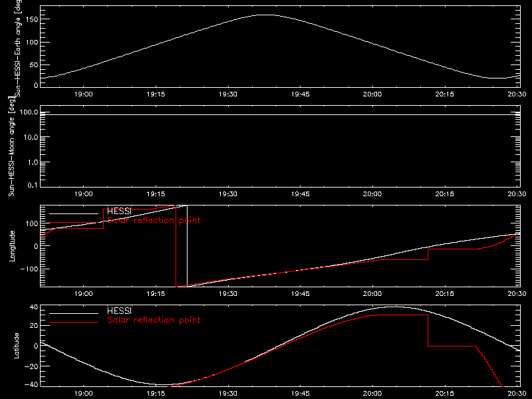This screenshot has width=532, height=399.
Task: Click white HESSI legend line in Longitude plot
Action: [x=74, y=213]
